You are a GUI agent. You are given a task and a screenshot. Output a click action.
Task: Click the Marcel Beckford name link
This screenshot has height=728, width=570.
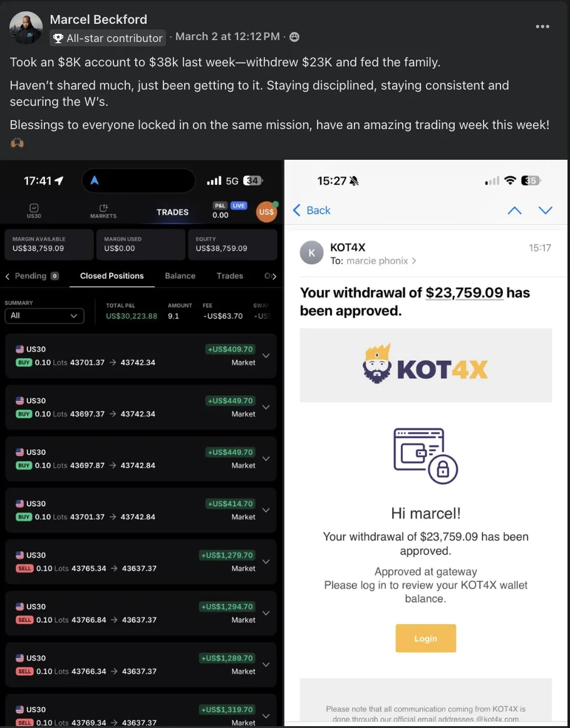pos(98,19)
